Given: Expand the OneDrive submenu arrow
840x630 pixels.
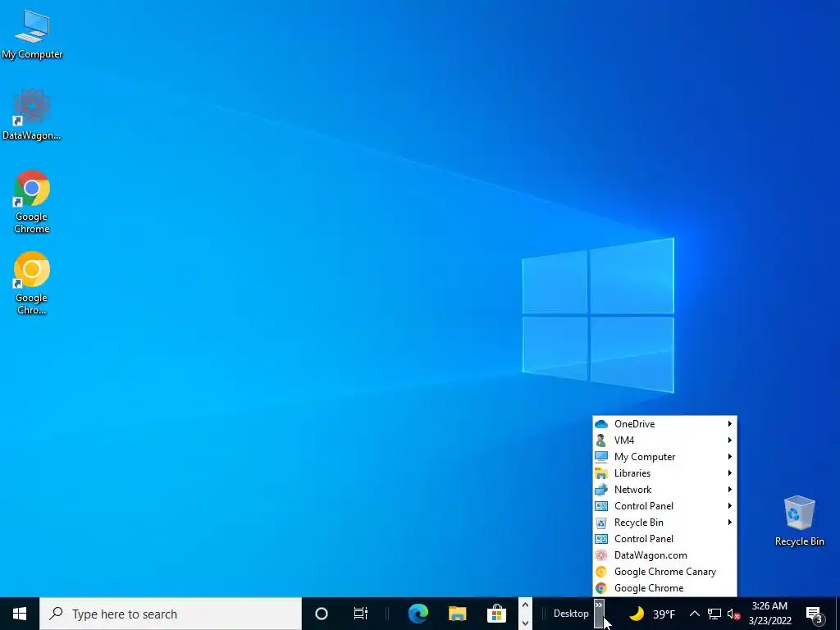Looking at the screenshot, I should 729,424.
